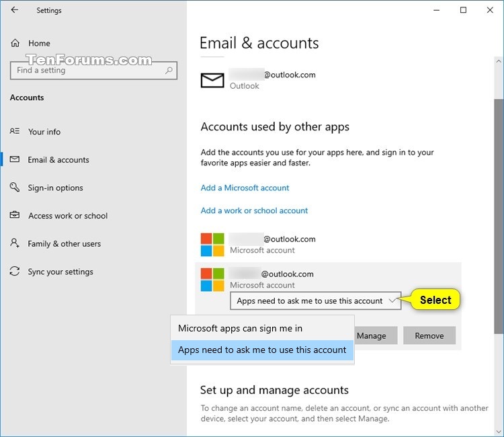Open Your info section
Screen dimensions: 504x437
click(44, 132)
